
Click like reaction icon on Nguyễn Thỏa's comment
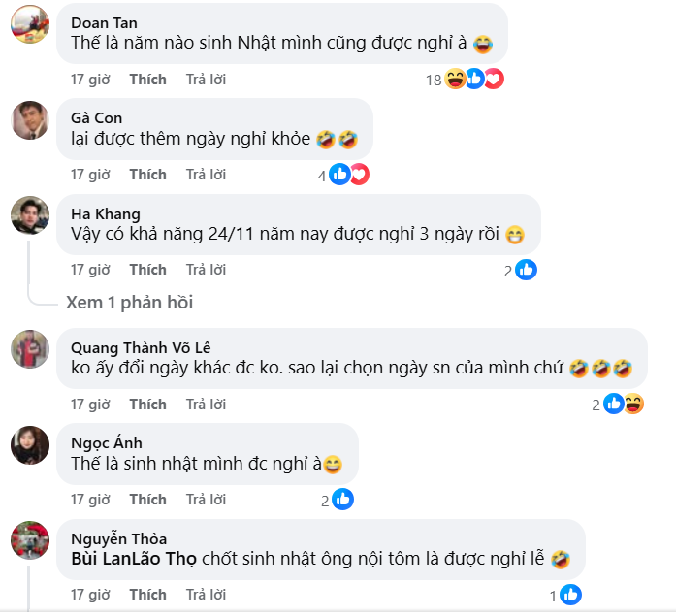coord(570,595)
